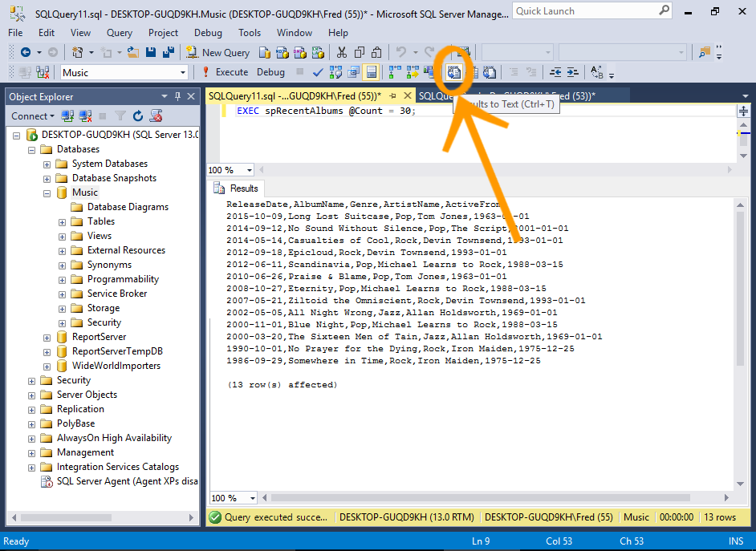Viewport: 756px width, 551px height.
Task: Click the Parse query checkmark icon
Action: tap(318, 72)
